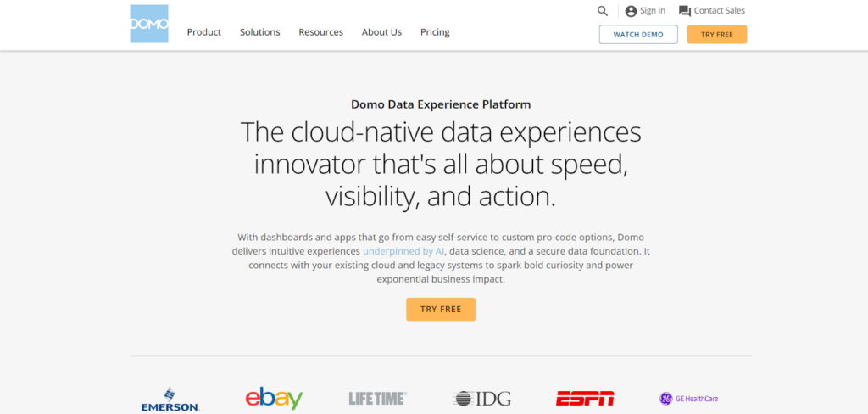
Task: Expand the Solutions navigation menu
Action: point(259,32)
